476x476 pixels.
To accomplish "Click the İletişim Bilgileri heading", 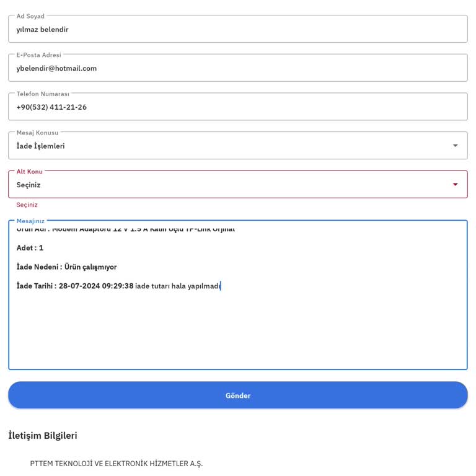I will point(43,436).
